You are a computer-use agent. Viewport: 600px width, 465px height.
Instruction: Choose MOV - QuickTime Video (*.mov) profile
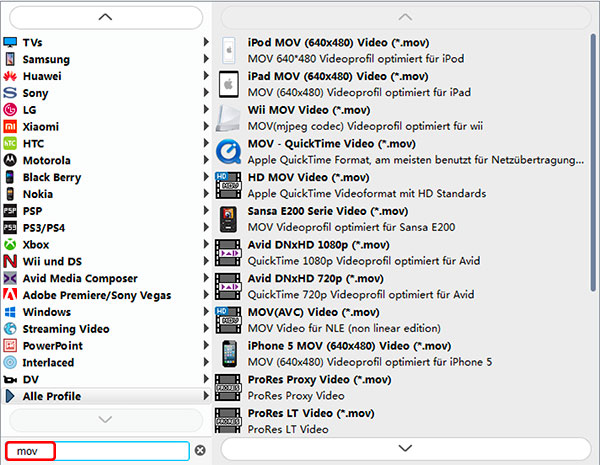[x=402, y=152]
